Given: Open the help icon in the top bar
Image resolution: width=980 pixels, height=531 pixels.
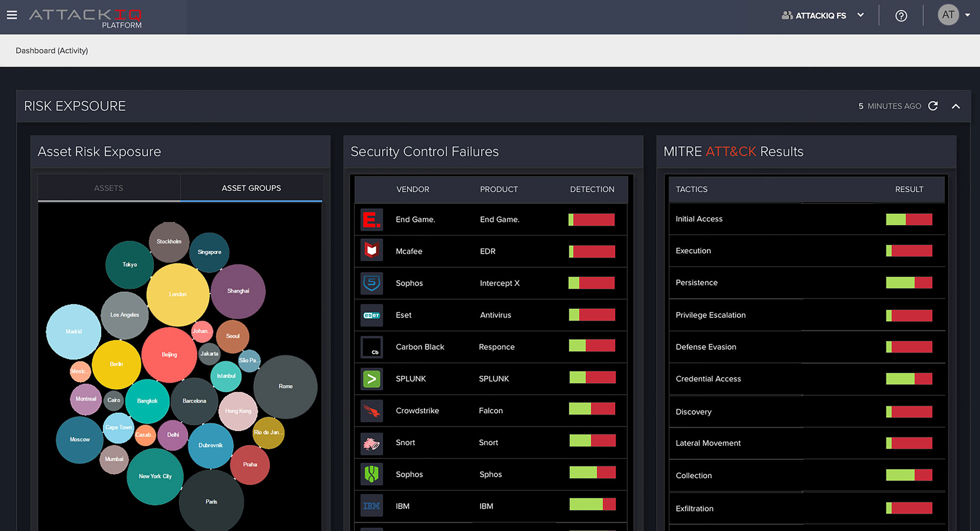Looking at the screenshot, I should pyautogui.click(x=901, y=15).
